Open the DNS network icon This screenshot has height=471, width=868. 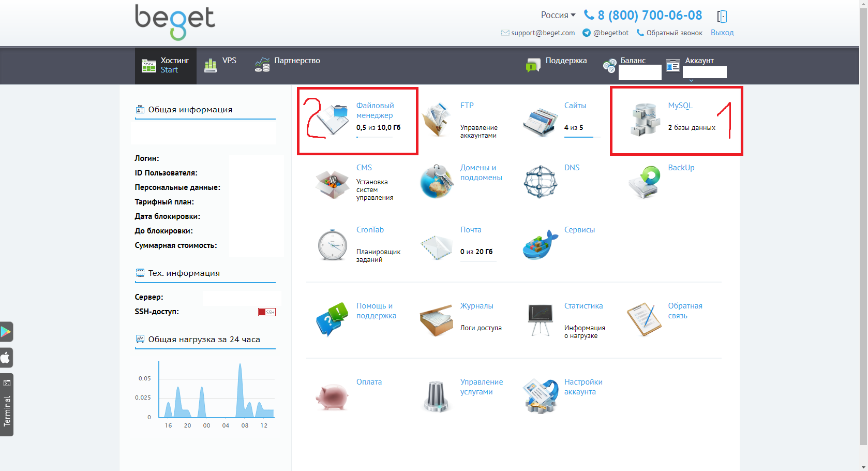540,182
